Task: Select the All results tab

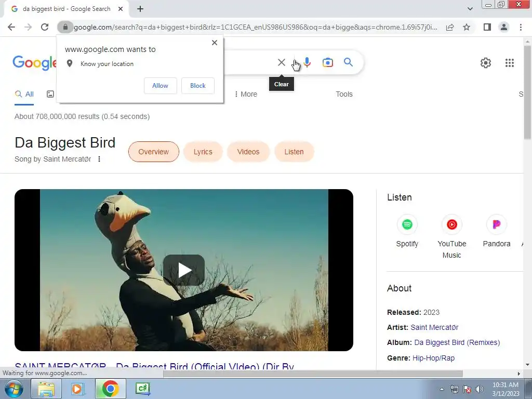Action: [x=24, y=95]
